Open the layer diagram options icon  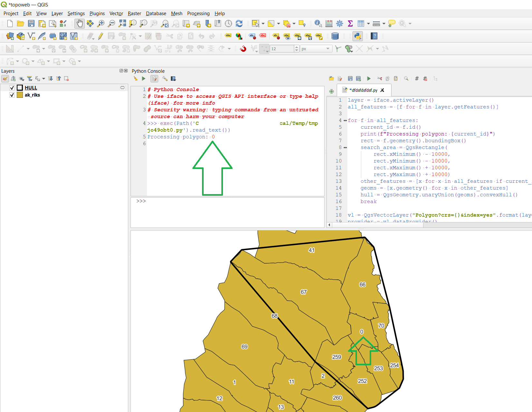239,36
